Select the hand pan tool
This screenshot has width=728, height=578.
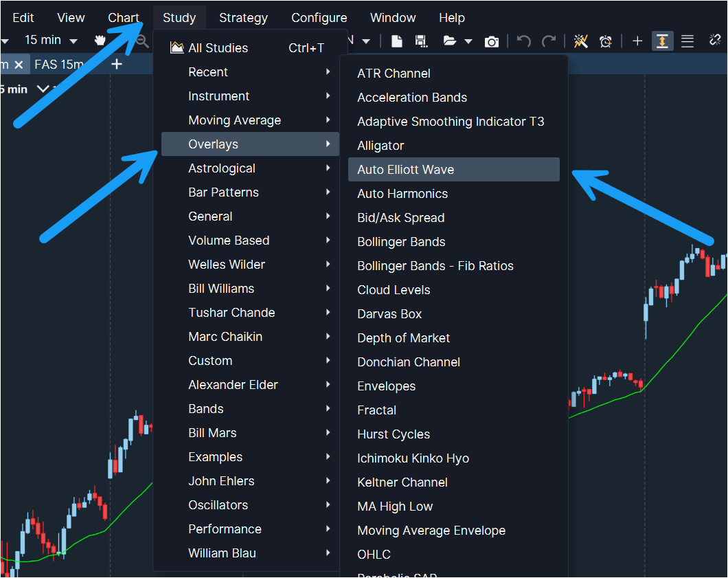point(101,41)
